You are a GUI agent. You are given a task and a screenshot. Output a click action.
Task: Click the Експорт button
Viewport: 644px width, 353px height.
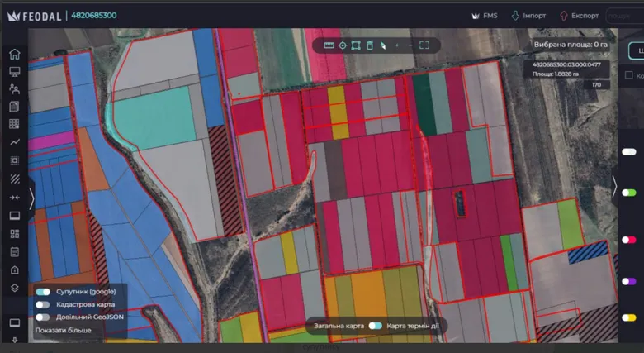point(579,16)
